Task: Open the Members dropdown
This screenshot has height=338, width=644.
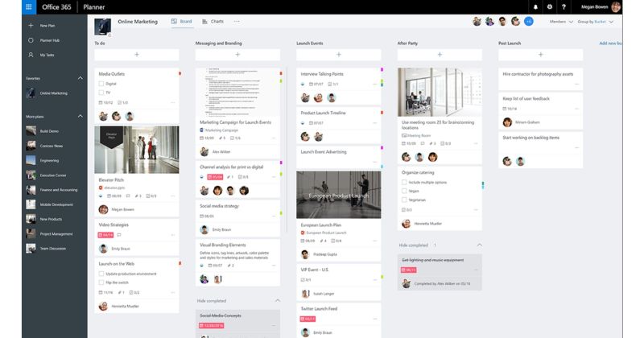Action: (x=561, y=22)
